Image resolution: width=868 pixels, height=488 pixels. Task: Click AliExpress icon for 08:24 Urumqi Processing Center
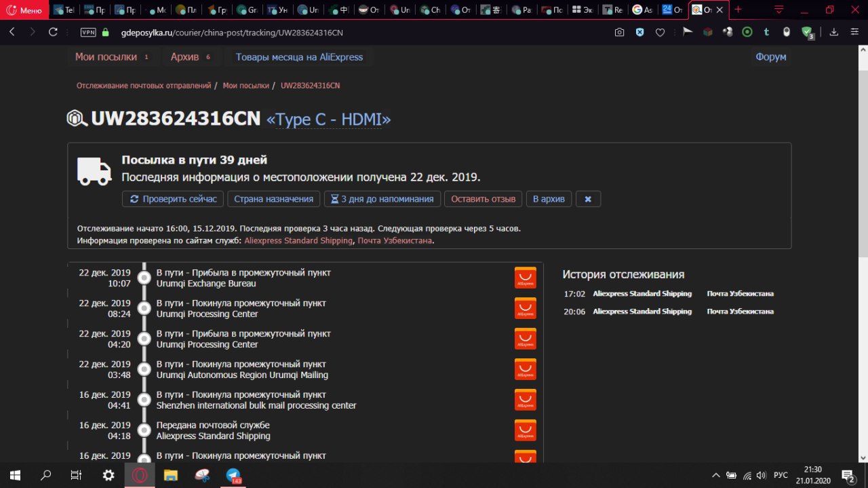pyautogui.click(x=526, y=308)
